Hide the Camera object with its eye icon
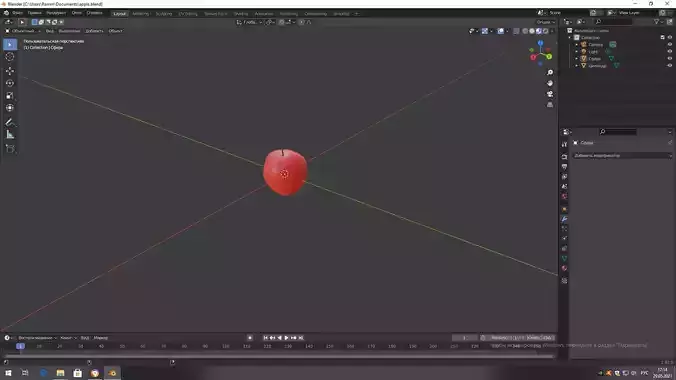 click(670, 44)
